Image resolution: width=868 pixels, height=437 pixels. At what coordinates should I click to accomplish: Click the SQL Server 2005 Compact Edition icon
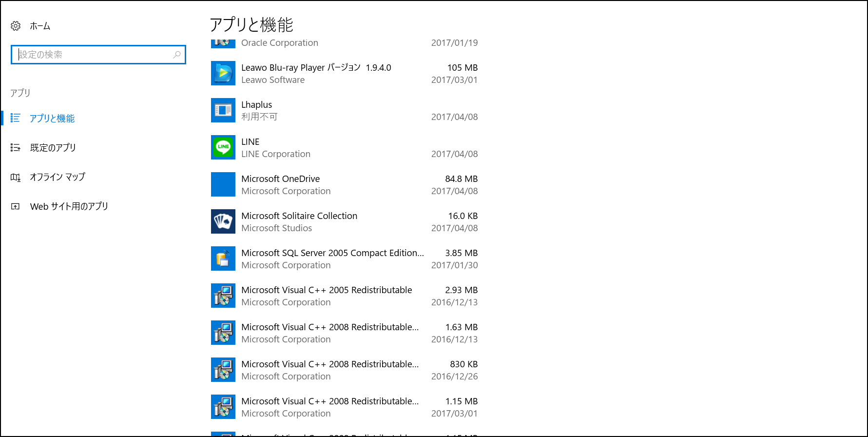pyautogui.click(x=223, y=258)
